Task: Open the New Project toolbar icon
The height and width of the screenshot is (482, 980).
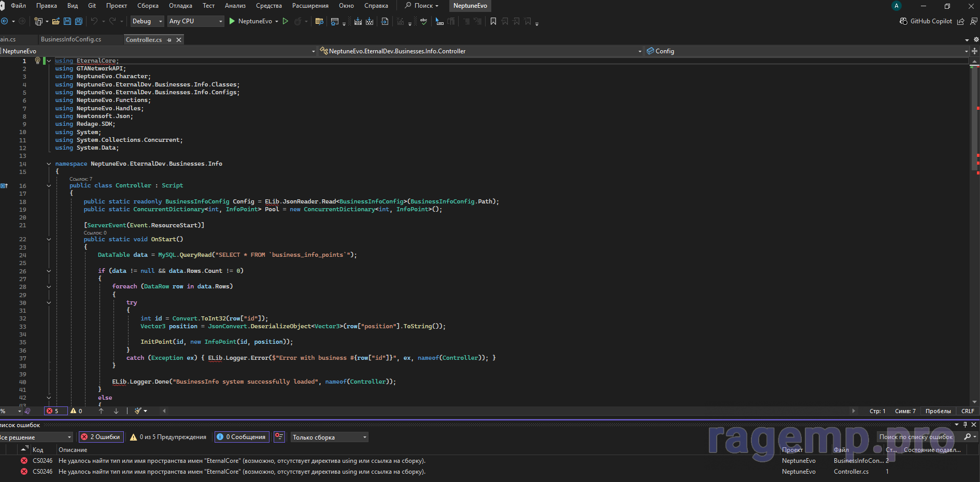Action: coord(38,21)
